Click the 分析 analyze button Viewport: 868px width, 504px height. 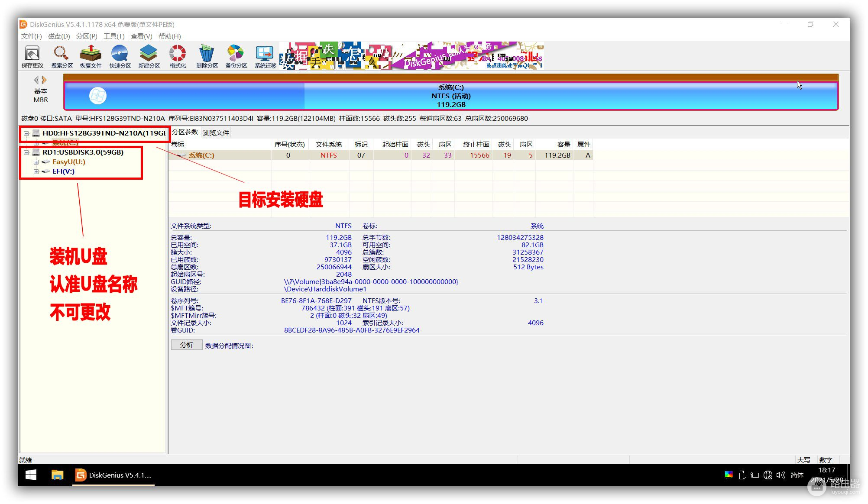click(187, 345)
